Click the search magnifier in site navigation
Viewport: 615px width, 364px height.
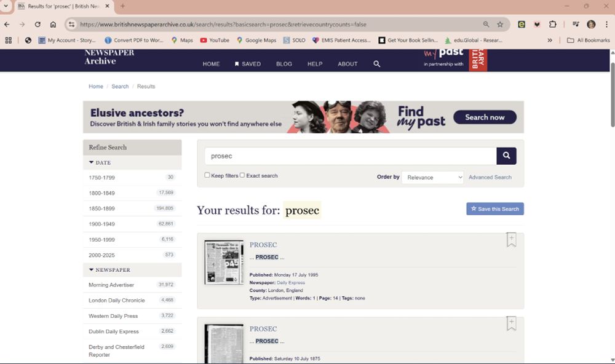[x=376, y=63]
